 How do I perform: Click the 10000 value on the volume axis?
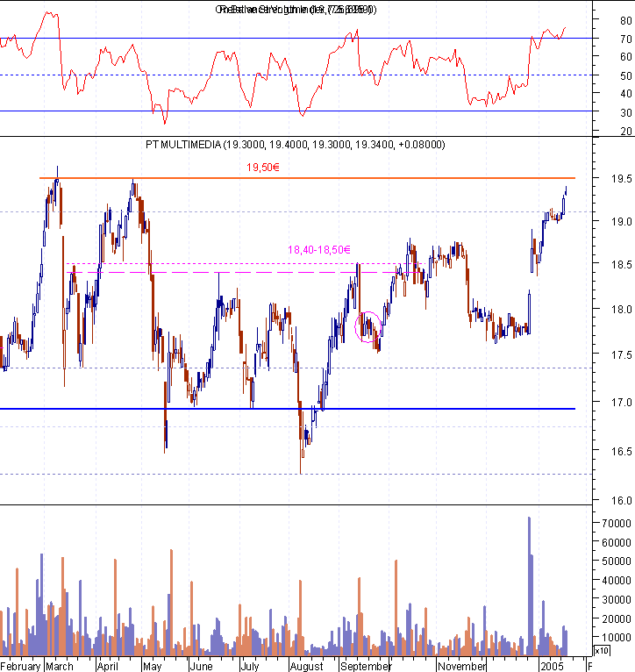tap(617, 637)
